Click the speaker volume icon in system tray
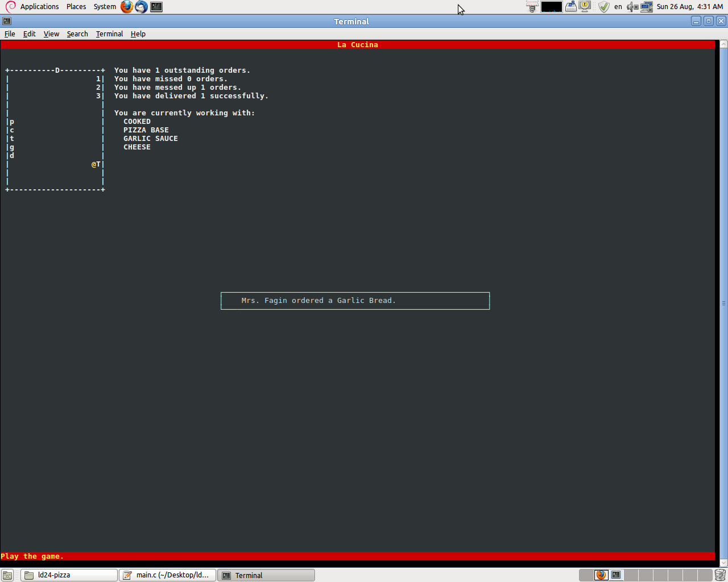The width and height of the screenshot is (728, 582). pyautogui.click(x=630, y=7)
